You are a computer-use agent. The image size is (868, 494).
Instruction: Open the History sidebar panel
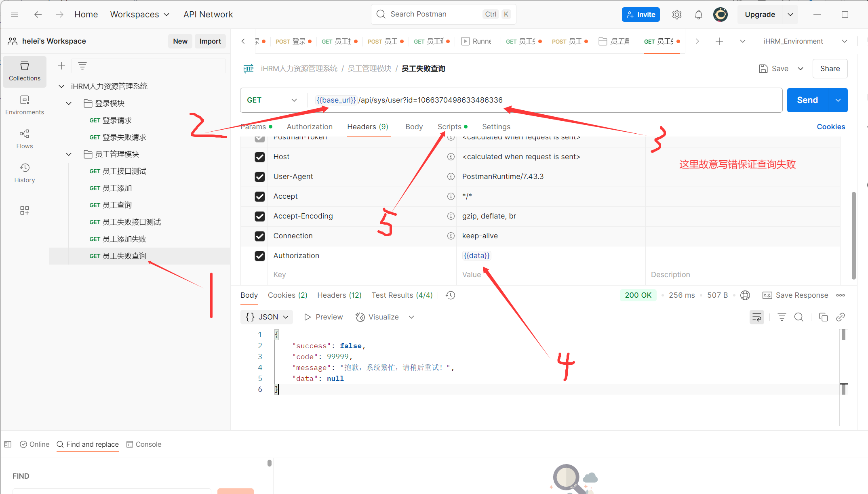tap(25, 173)
